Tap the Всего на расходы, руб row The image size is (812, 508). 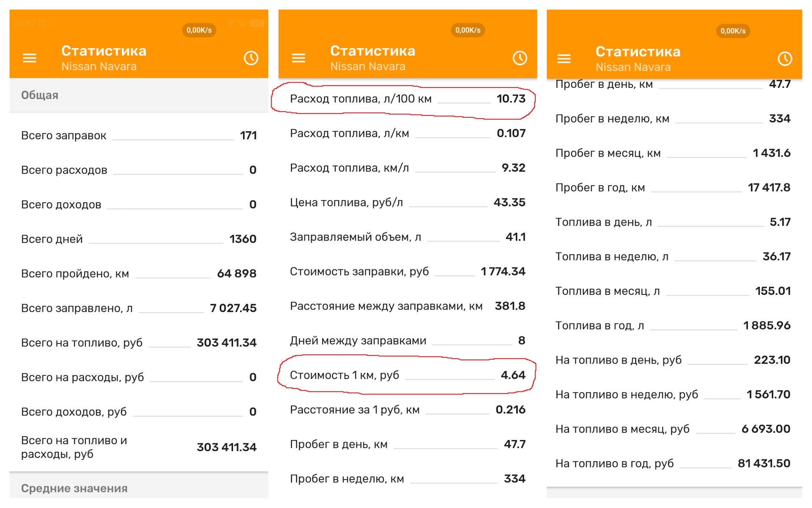139,377
